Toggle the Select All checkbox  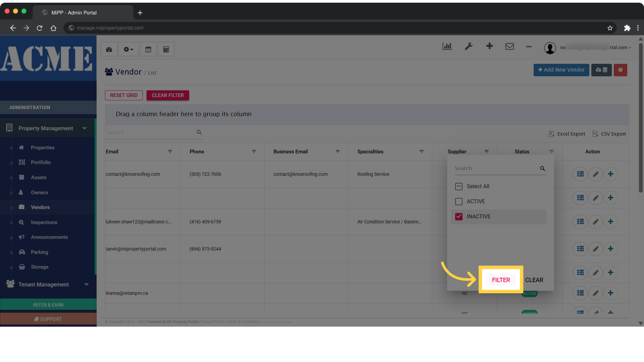point(459,186)
